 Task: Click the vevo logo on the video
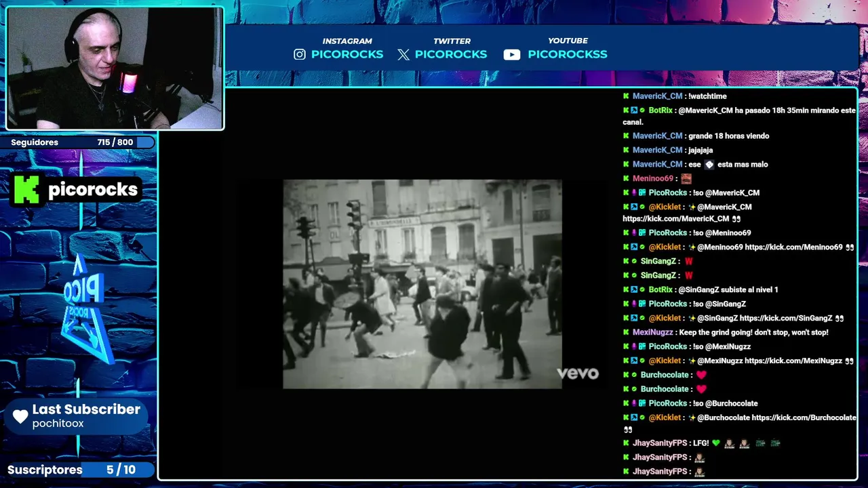tap(578, 373)
